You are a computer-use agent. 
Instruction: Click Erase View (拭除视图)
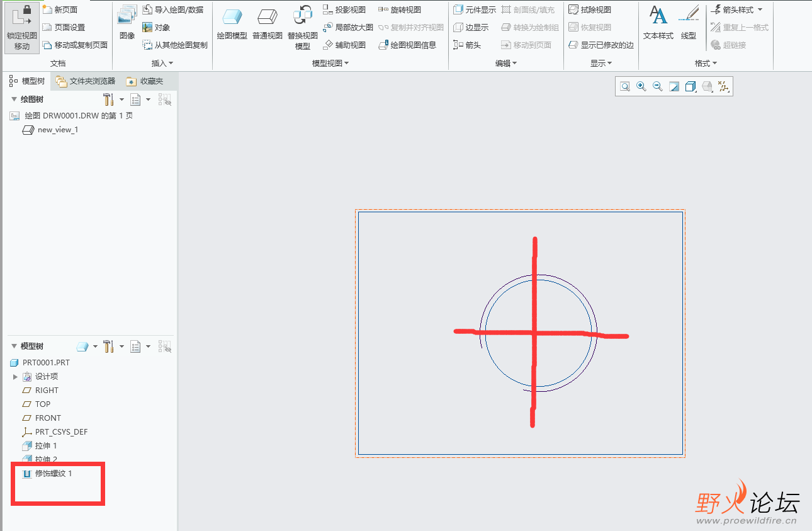point(590,9)
